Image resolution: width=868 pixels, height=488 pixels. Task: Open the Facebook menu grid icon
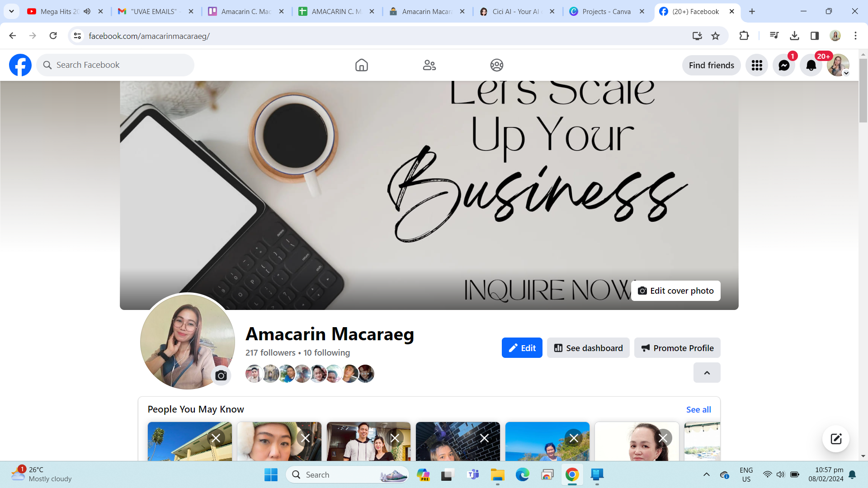click(757, 65)
